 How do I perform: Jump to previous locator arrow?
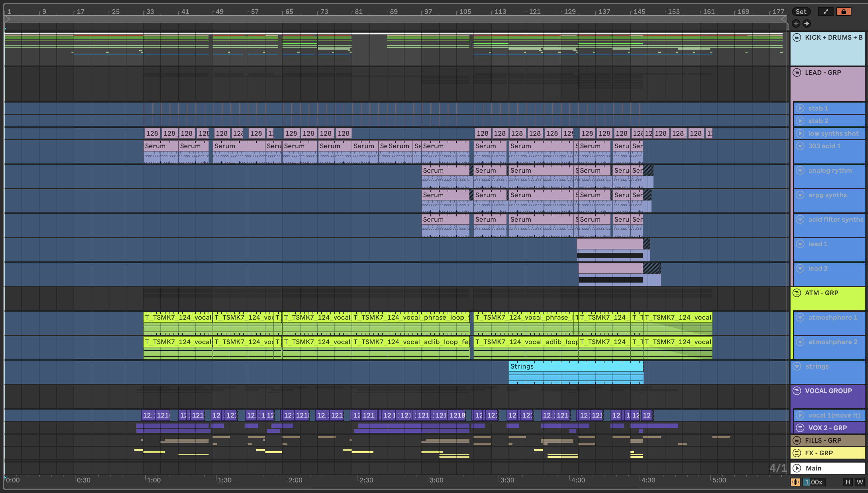796,23
